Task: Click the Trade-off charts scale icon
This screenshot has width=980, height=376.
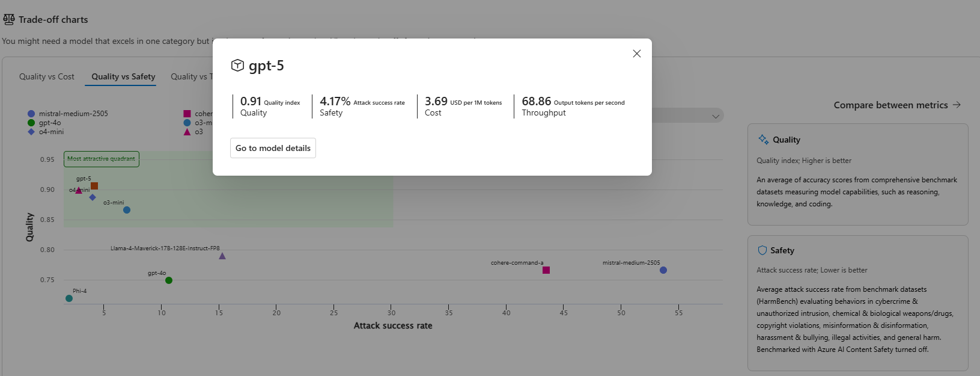Action: [8, 19]
